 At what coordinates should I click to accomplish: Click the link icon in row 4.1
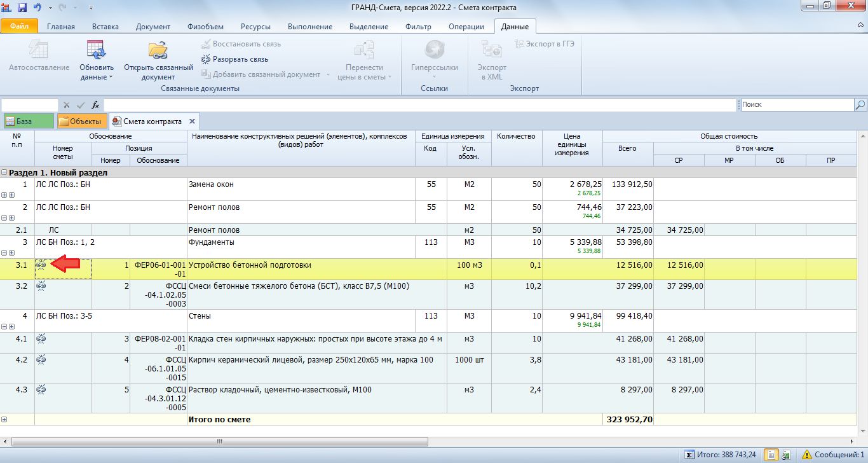(x=41, y=339)
